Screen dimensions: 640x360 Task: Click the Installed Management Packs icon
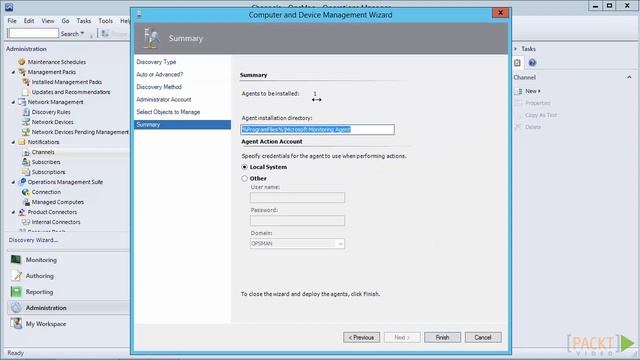(x=26, y=82)
